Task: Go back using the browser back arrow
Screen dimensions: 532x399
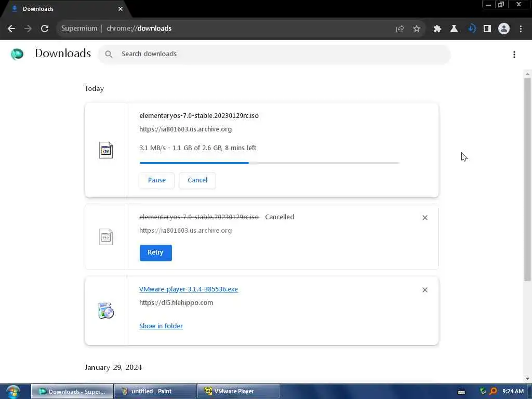Action: pos(11,29)
